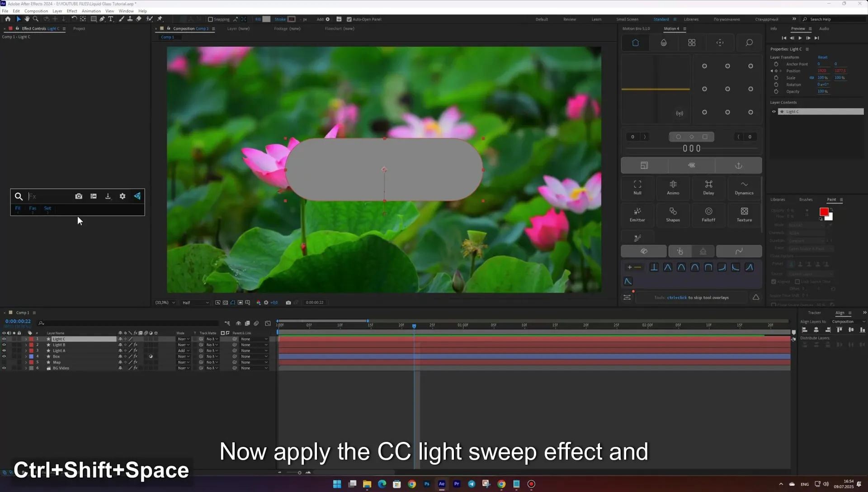The image size is (868, 492).
Task: Switch to the Project tab
Action: click(79, 28)
